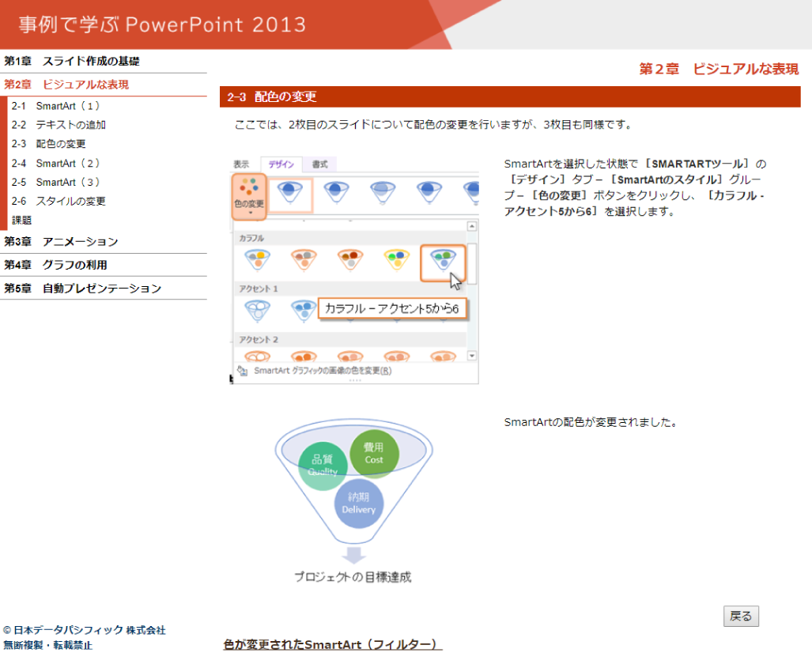
Task: Choose the yellow funnel カラフル scheme
Action: coord(397,260)
